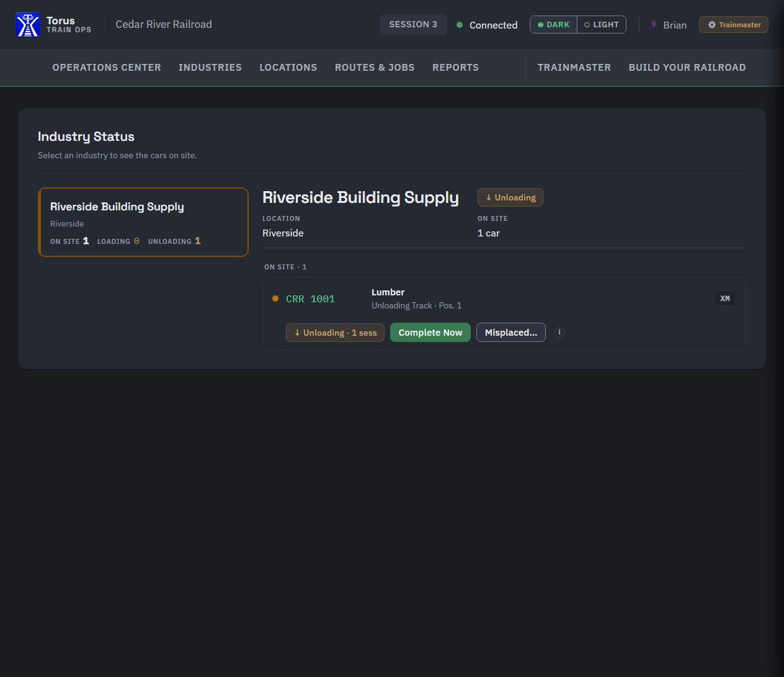Click the green Connected status dot

460,25
